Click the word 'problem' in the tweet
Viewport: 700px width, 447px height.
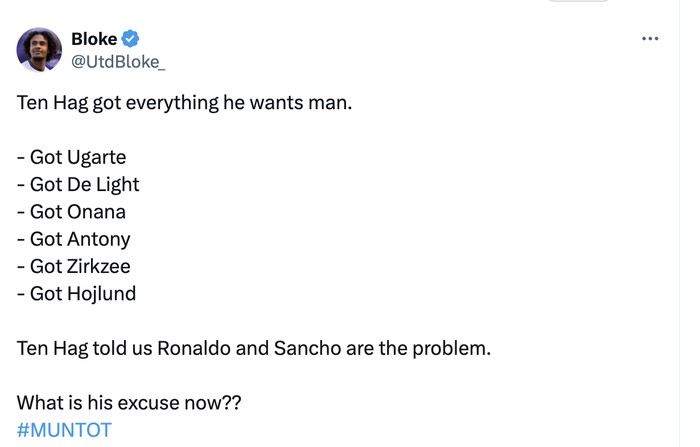coord(451,349)
